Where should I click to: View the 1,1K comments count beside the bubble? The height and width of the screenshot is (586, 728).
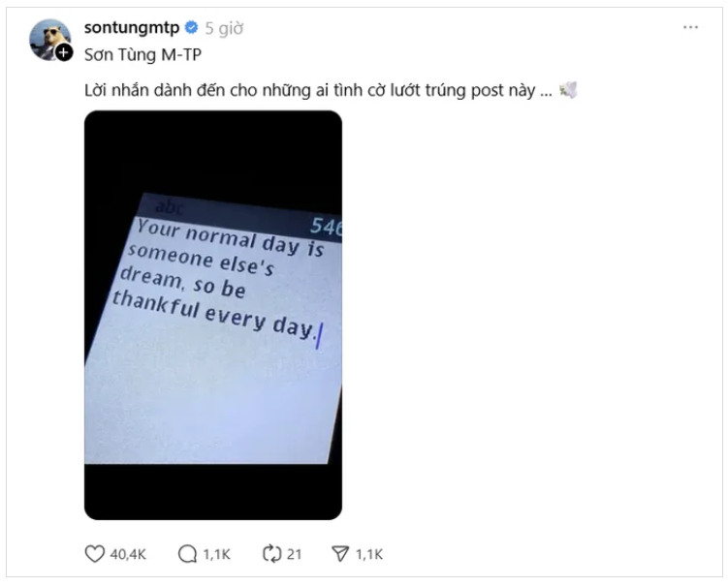[217, 554]
